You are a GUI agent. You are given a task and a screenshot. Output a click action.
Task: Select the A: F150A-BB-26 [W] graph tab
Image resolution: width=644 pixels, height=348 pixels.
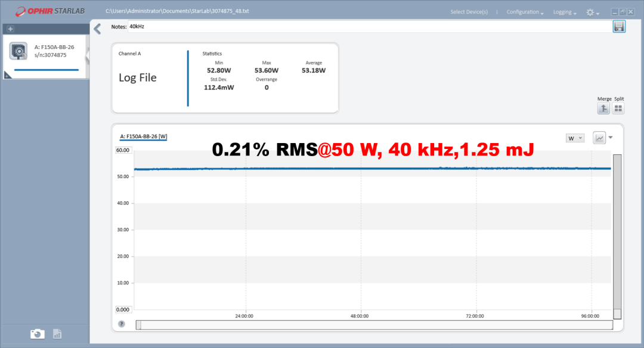pyautogui.click(x=143, y=136)
